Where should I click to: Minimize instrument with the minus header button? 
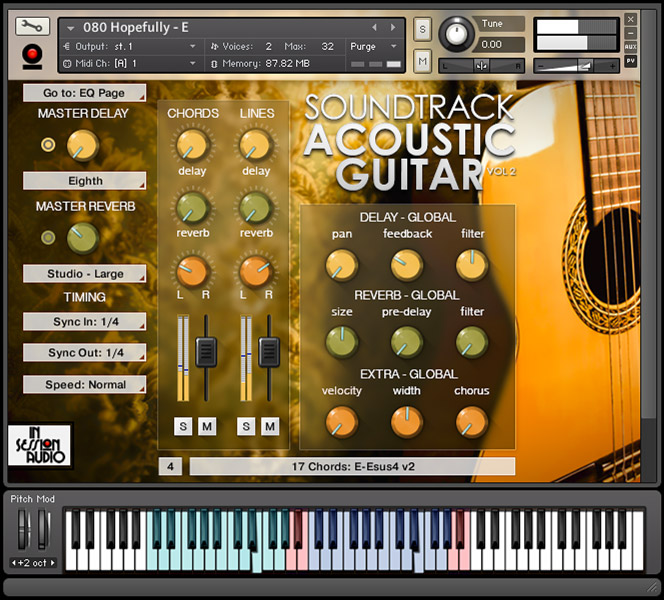[631, 33]
